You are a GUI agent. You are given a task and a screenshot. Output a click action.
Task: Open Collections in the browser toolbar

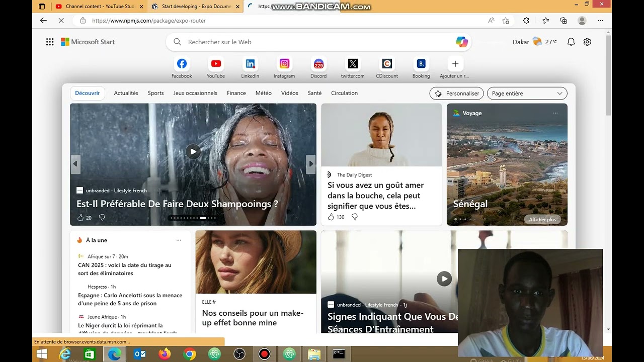coord(563,21)
